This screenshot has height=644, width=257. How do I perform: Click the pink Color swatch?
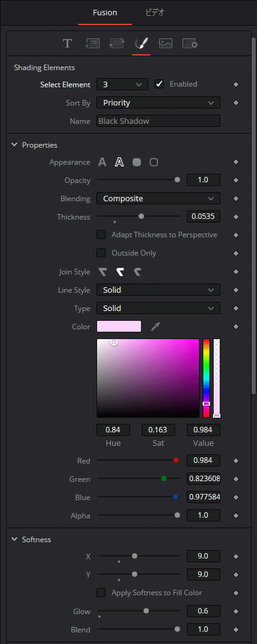coord(119,326)
